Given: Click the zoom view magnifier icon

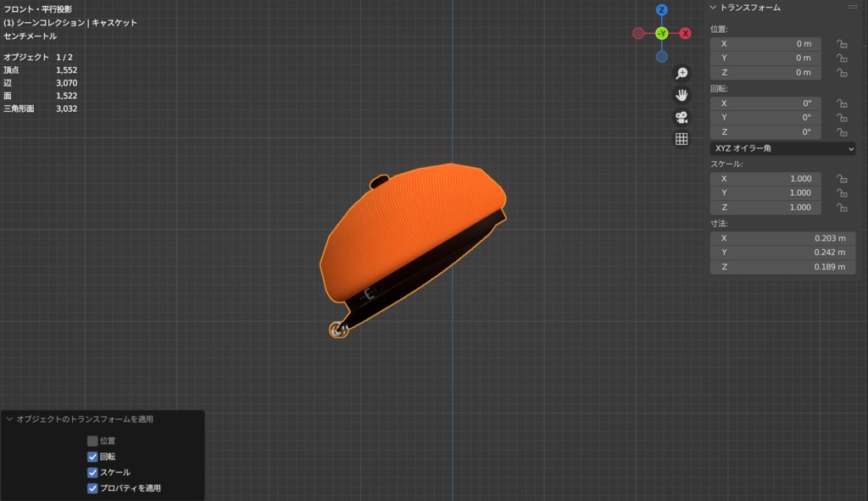Looking at the screenshot, I should pos(682,74).
